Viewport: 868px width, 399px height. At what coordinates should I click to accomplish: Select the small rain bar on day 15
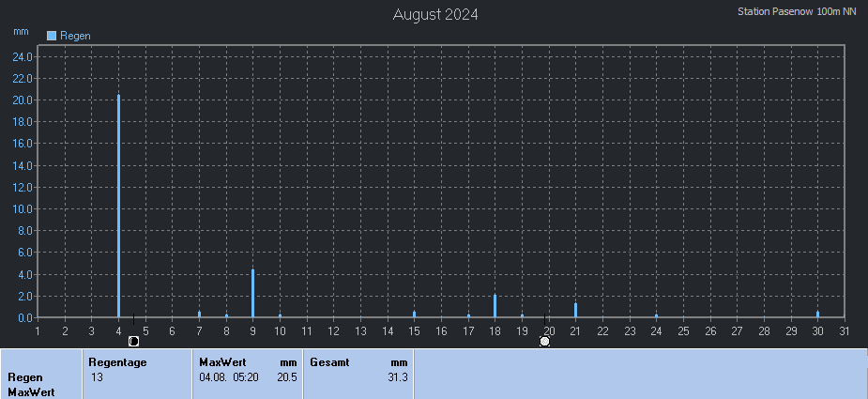coord(414,315)
